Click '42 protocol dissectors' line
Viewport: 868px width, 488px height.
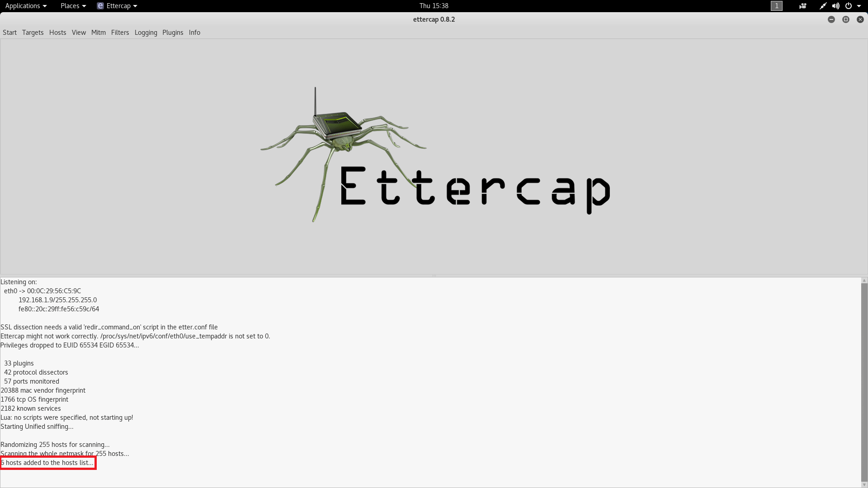[36, 372]
